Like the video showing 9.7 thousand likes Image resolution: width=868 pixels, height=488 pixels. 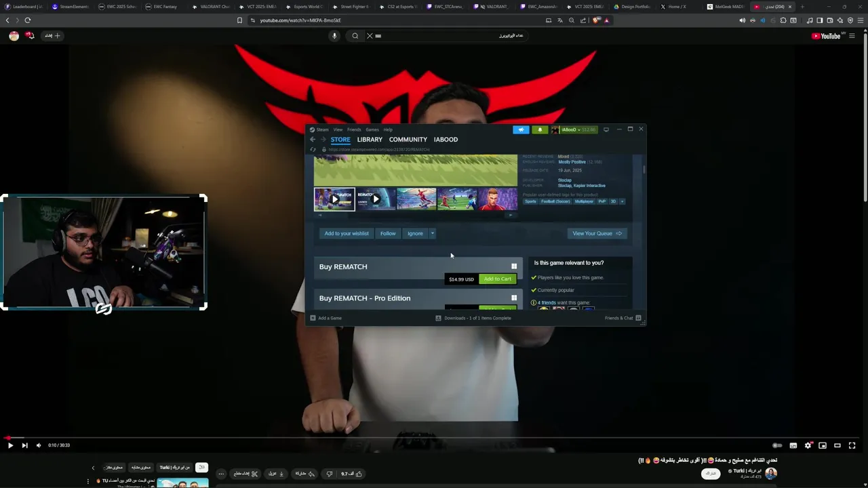point(352,474)
